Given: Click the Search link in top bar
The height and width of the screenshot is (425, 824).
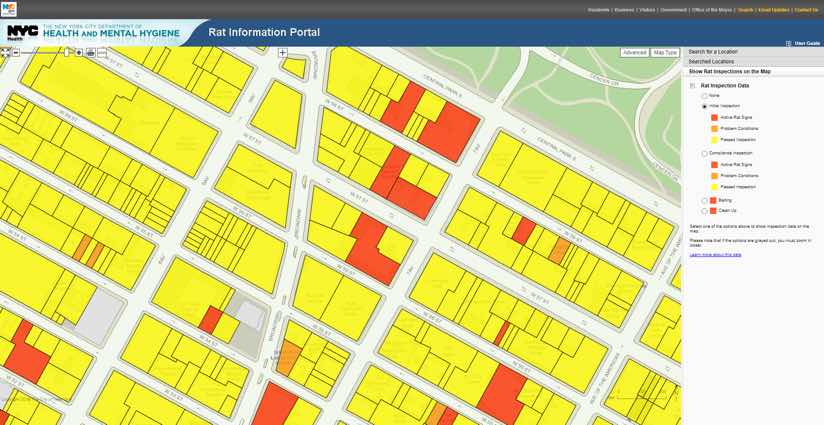Looking at the screenshot, I should pyautogui.click(x=745, y=10).
